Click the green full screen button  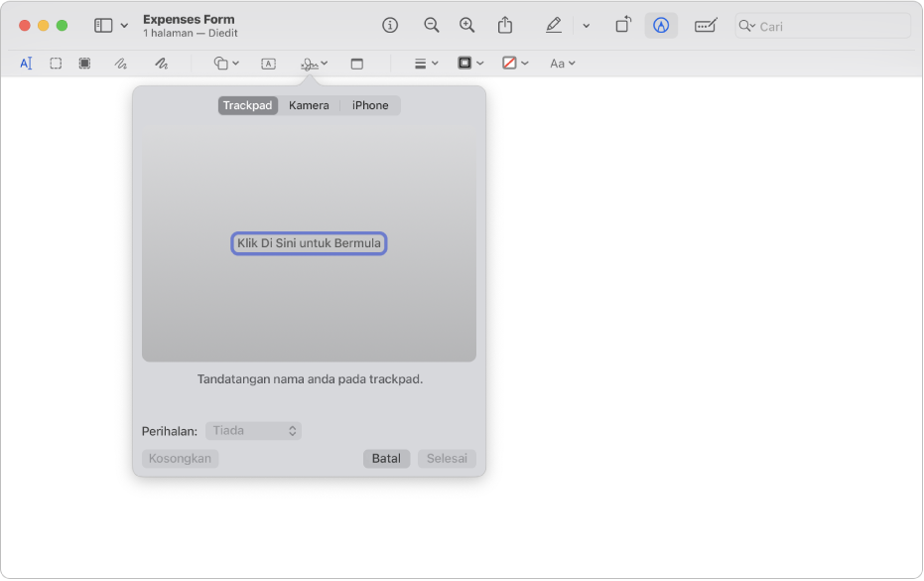62,26
